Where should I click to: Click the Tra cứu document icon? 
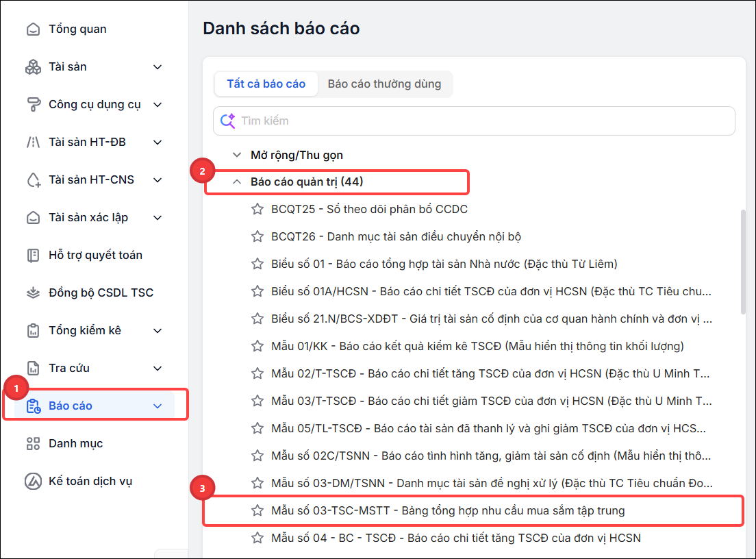[33, 368]
